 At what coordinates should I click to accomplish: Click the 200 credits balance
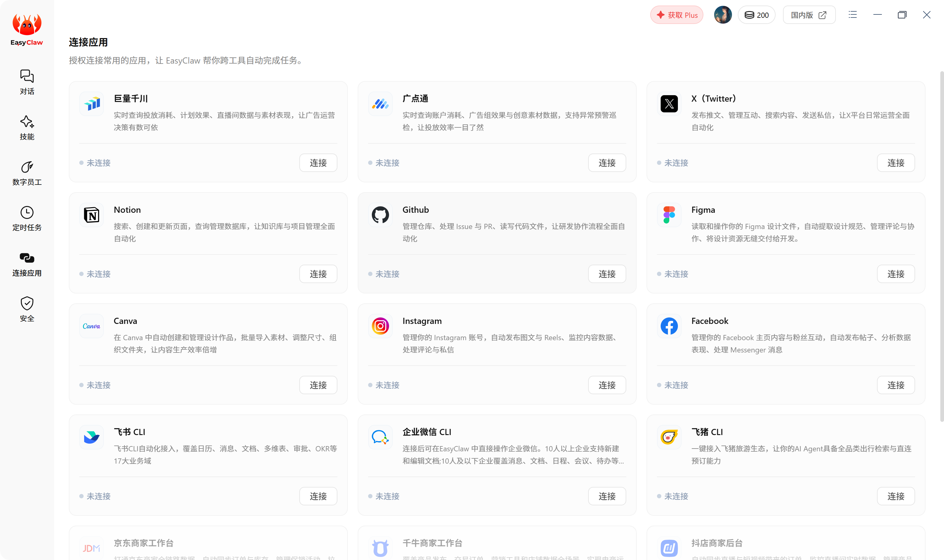click(x=757, y=15)
